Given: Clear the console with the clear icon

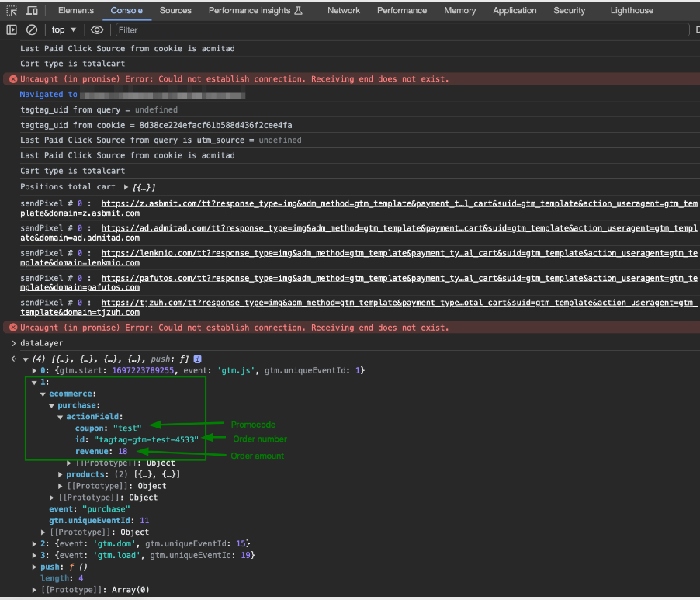Looking at the screenshot, I should tap(32, 29).
